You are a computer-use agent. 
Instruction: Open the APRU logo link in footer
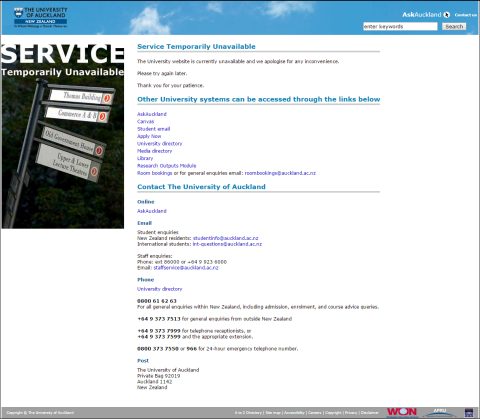coord(440,412)
